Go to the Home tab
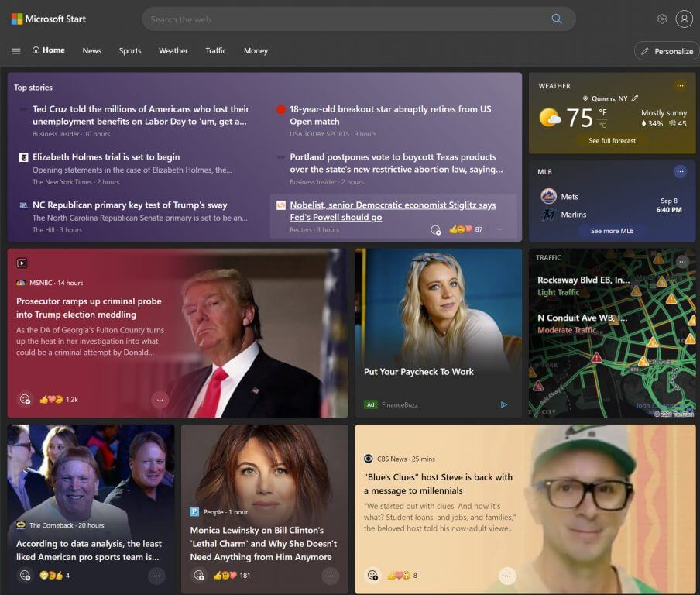The width and height of the screenshot is (700, 595). 49,50
